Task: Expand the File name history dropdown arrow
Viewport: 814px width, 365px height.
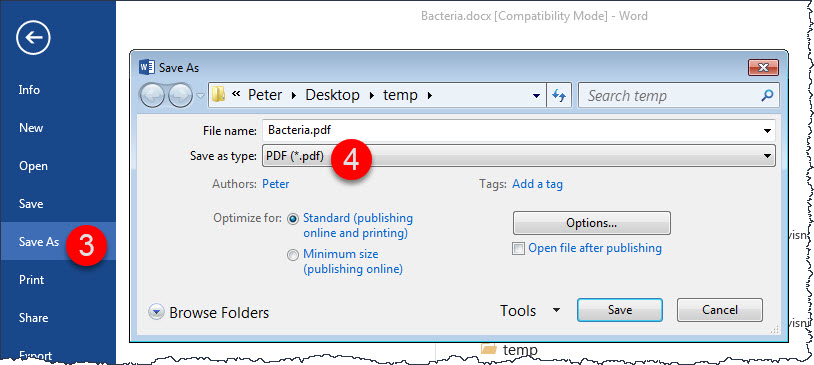Action: pyautogui.click(x=767, y=131)
